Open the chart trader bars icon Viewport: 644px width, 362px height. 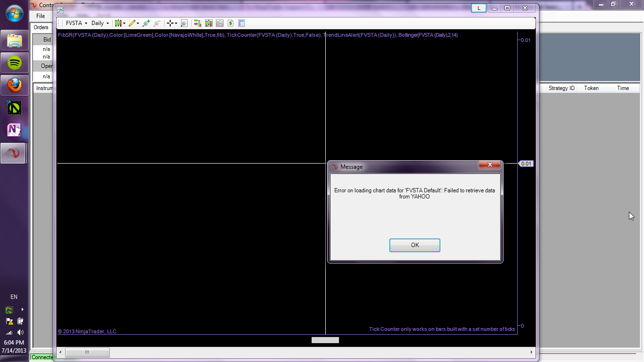pos(198,23)
